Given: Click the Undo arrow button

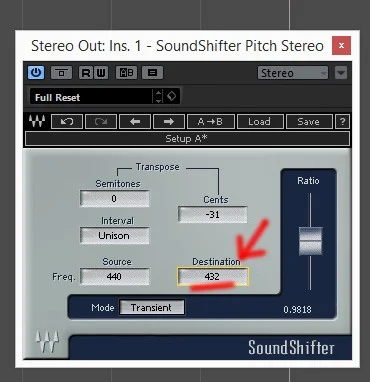Looking at the screenshot, I should (67, 122).
